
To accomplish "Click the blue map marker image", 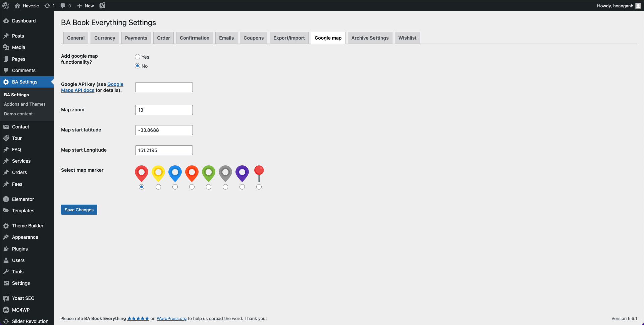I will pos(175,173).
